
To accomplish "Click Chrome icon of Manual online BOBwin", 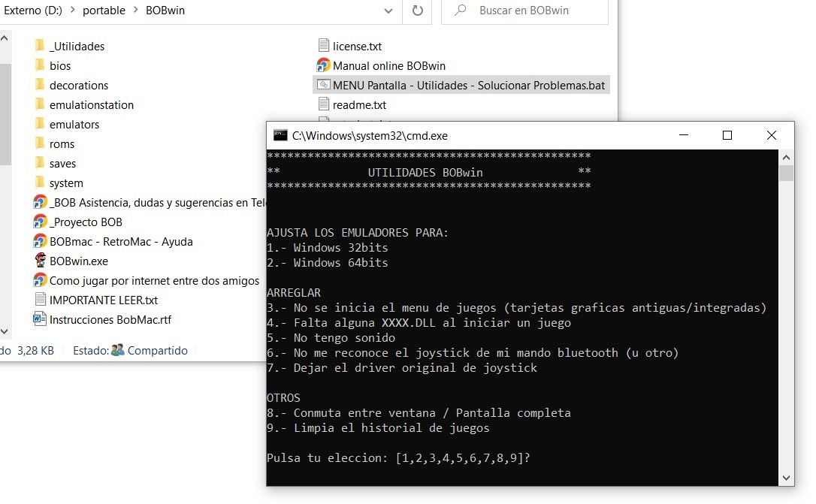I will point(323,65).
